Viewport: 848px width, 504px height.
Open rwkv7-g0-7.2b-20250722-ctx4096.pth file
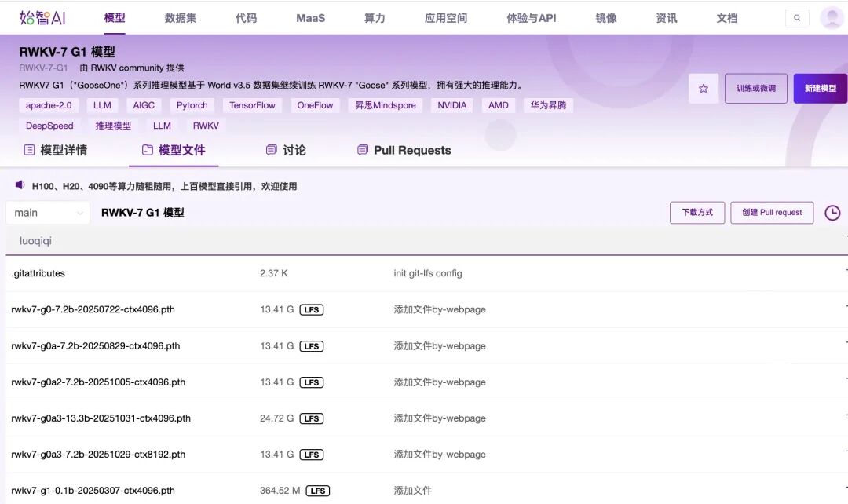click(x=93, y=310)
